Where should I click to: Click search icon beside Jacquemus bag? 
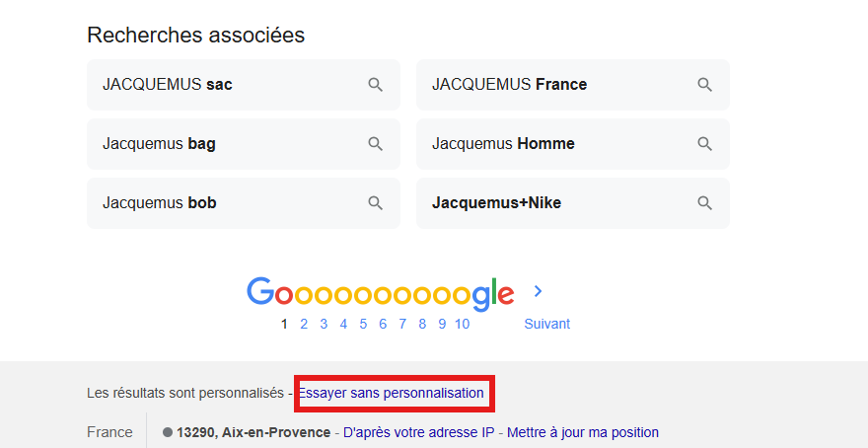click(376, 144)
